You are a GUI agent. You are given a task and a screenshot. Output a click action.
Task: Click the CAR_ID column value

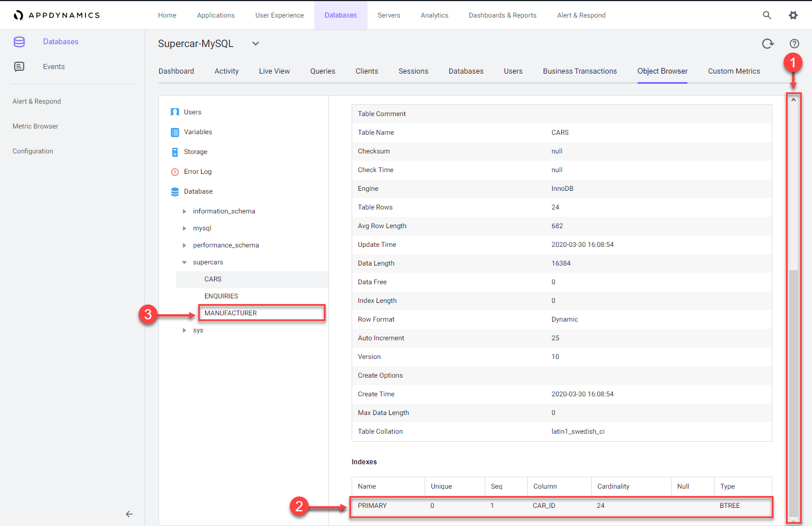[544, 506]
